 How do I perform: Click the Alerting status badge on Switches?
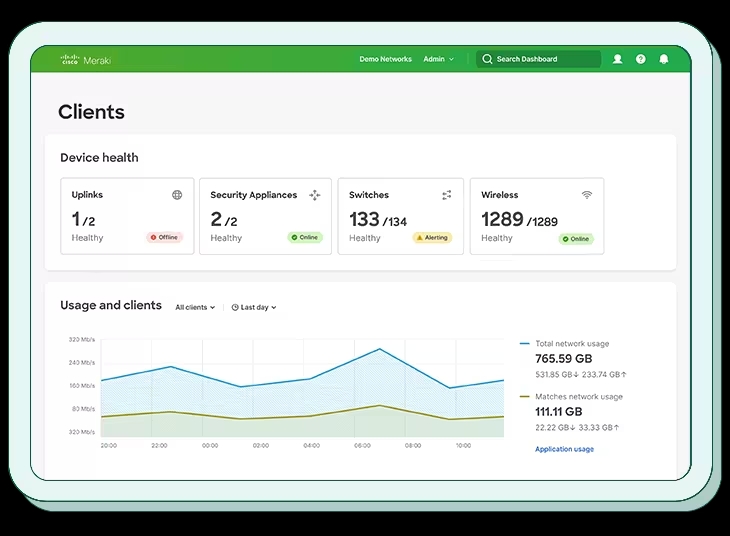coord(432,238)
